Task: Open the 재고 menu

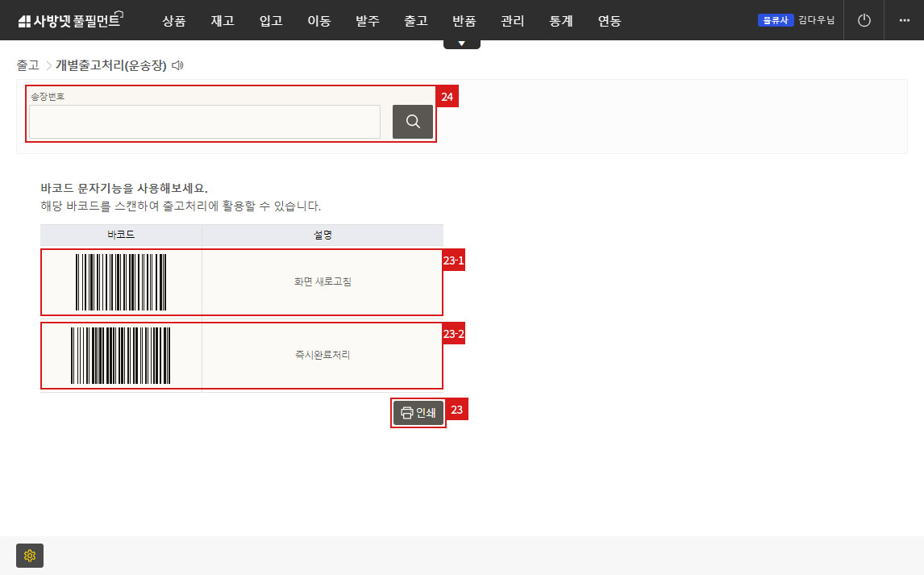Action: coord(223,21)
